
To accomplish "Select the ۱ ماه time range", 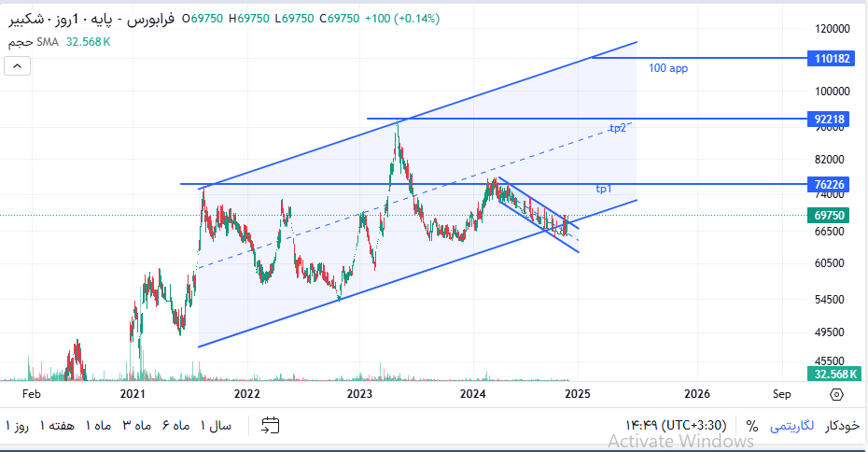I will pyautogui.click(x=99, y=426).
